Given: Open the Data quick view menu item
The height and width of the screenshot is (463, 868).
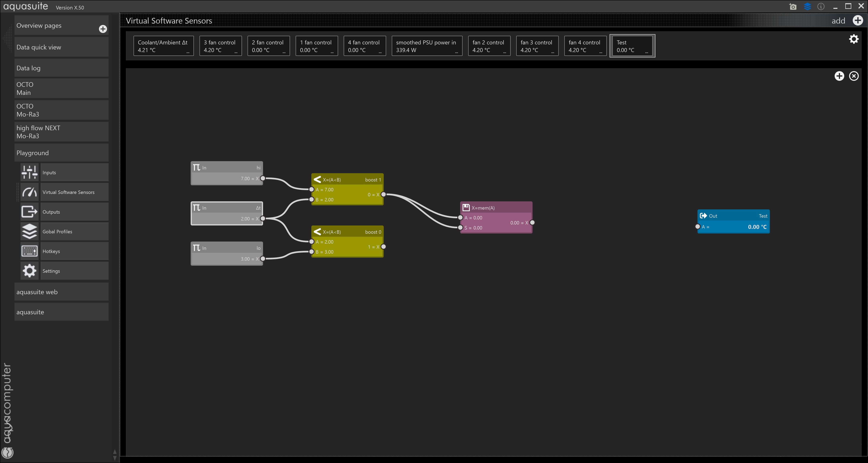Looking at the screenshot, I should [x=61, y=47].
